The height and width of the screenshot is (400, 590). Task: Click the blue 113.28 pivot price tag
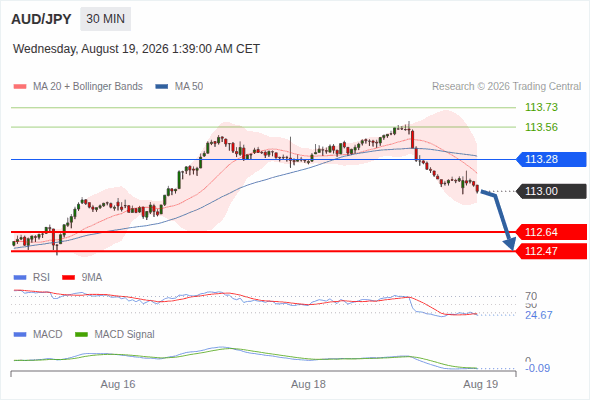[551, 159]
